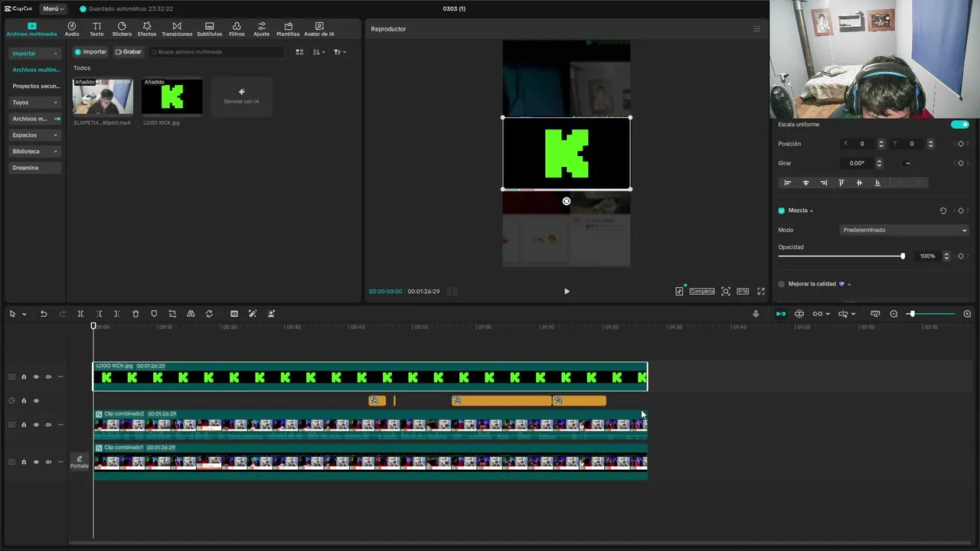The height and width of the screenshot is (551, 980).
Task: Reset the Mezcla settings
Action: point(943,210)
